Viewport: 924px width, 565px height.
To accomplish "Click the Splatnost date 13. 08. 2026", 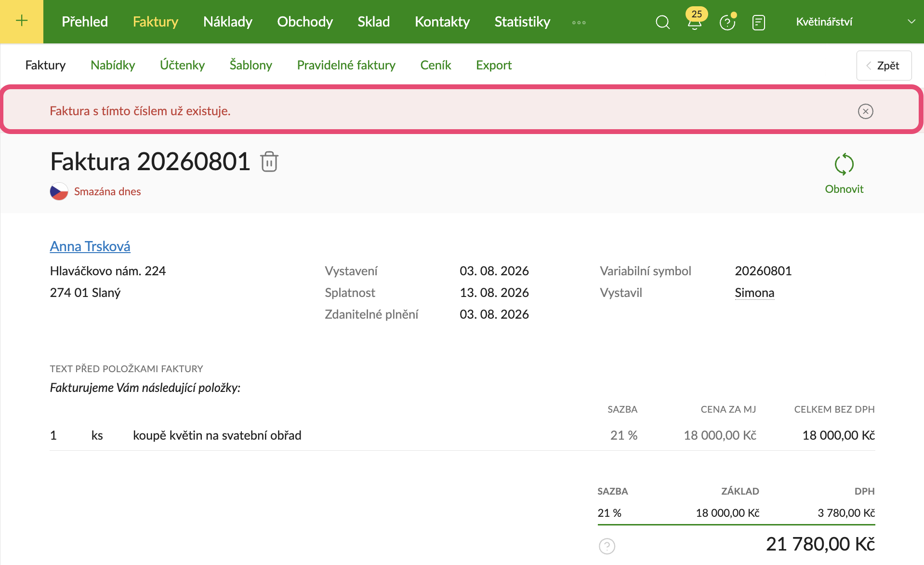I will coord(494,293).
